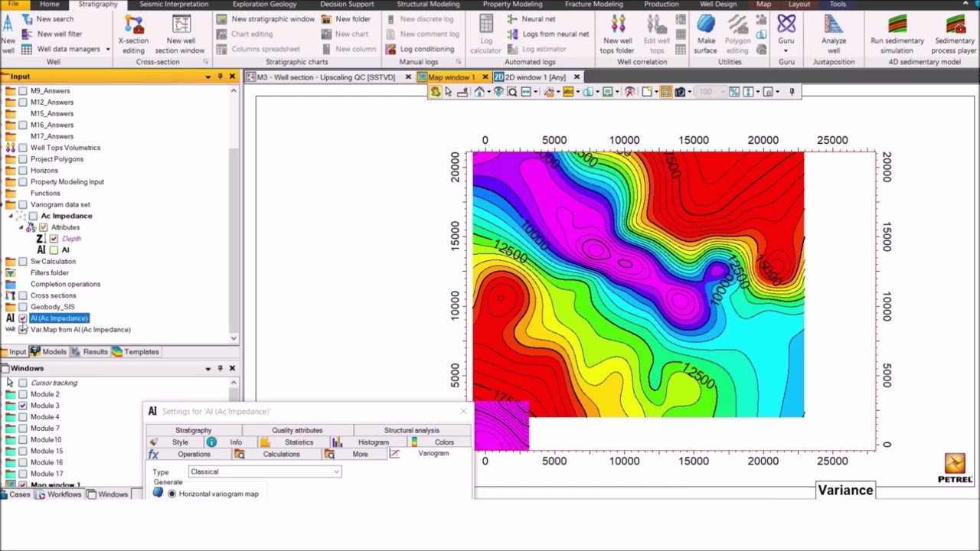Click Log conditioning in Manual logs
Image resolution: width=980 pixels, height=551 pixels.
tap(419, 49)
